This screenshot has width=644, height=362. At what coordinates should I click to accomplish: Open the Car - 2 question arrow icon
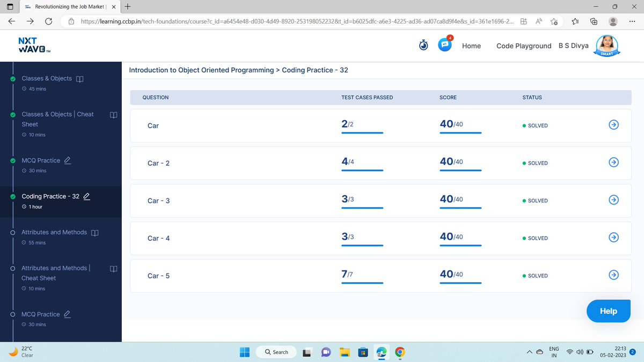[x=614, y=162]
